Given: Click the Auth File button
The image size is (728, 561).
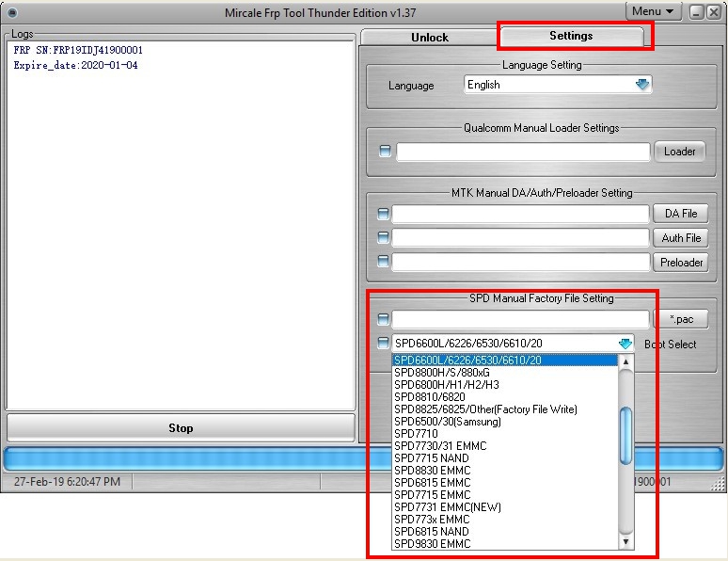Looking at the screenshot, I should pos(681,238).
